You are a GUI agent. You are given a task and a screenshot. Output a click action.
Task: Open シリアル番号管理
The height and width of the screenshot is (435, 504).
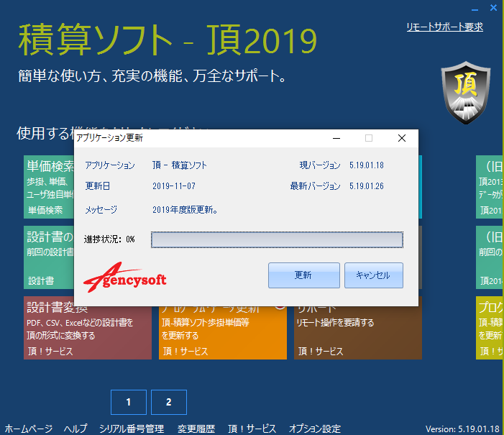132,429
